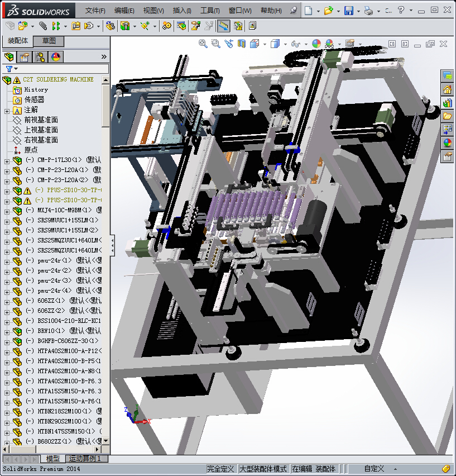Select the 模型 bottom tab
Image resolution: width=456 pixels, height=476 pixels.
coord(53,458)
